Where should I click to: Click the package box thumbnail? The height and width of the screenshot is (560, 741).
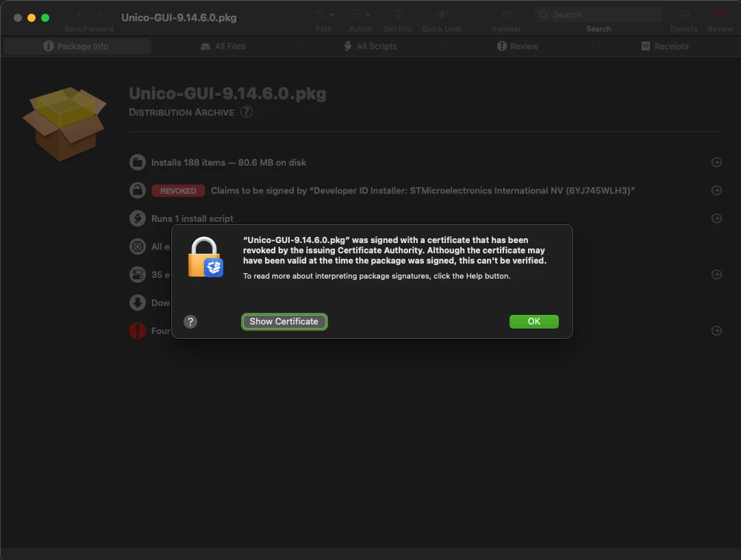click(x=65, y=124)
